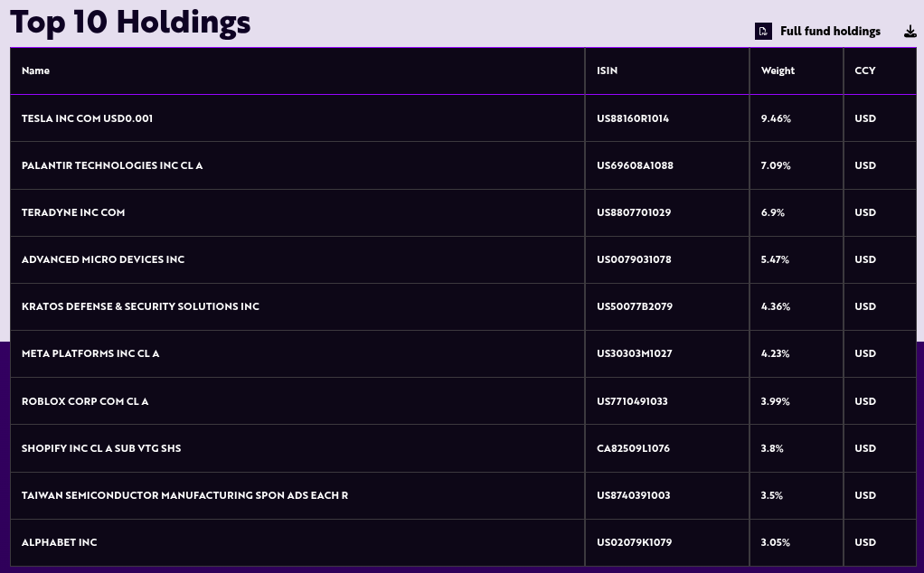Click the Kratos weight value 4.36%

[776, 306]
